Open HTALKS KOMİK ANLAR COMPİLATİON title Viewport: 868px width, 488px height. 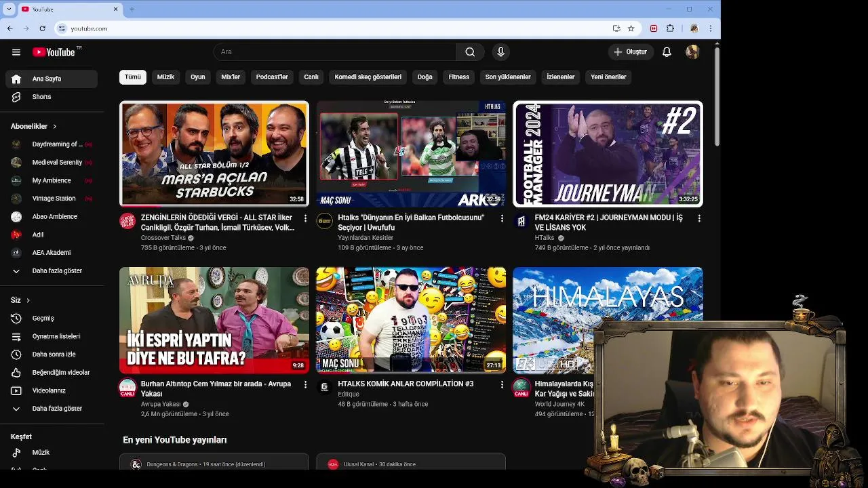pos(406,384)
